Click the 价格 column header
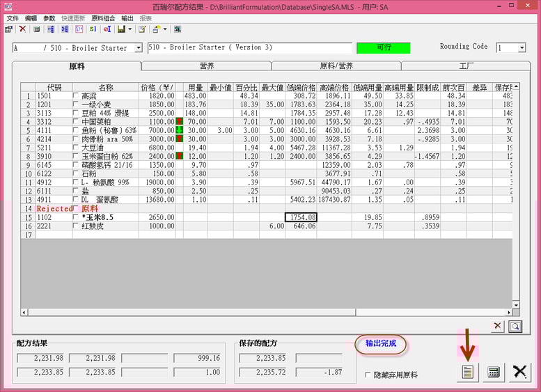541x392 pixels. 157,87
